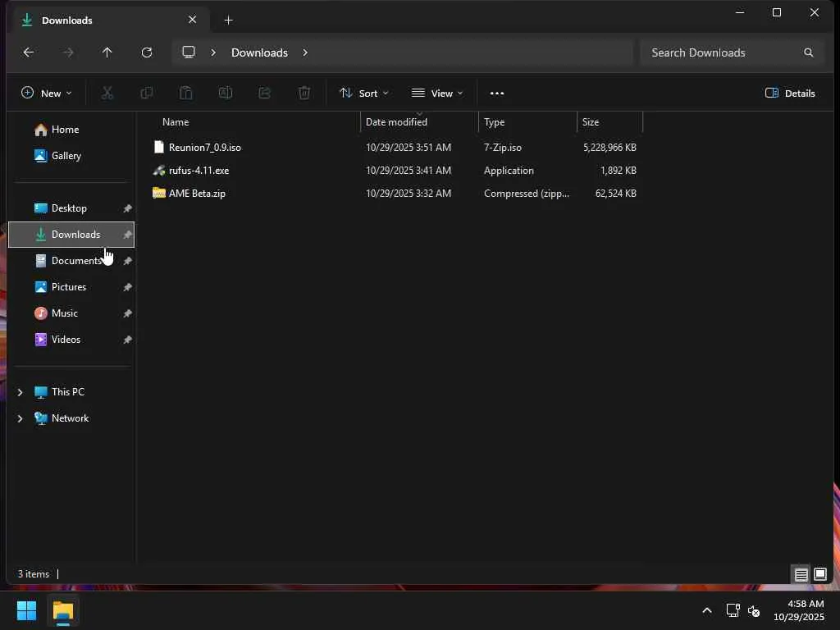Click chevron after Downloads in address bar

(x=305, y=52)
